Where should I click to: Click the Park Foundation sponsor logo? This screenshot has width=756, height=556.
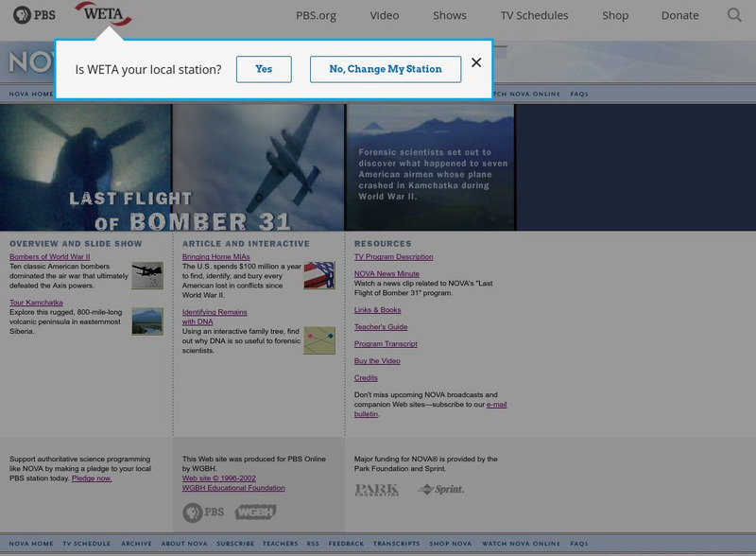(x=376, y=490)
